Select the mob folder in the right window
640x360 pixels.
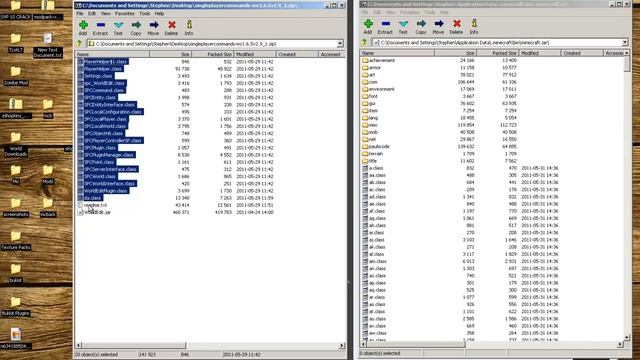[373, 132]
